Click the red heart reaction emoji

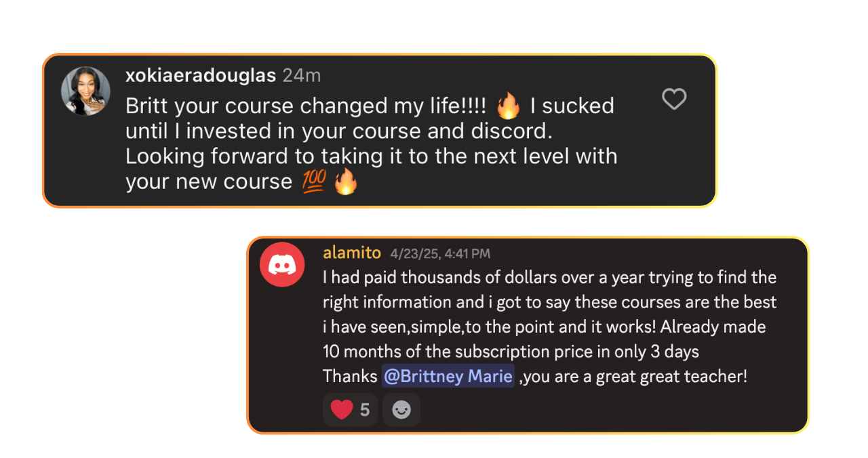pyautogui.click(x=342, y=410)
